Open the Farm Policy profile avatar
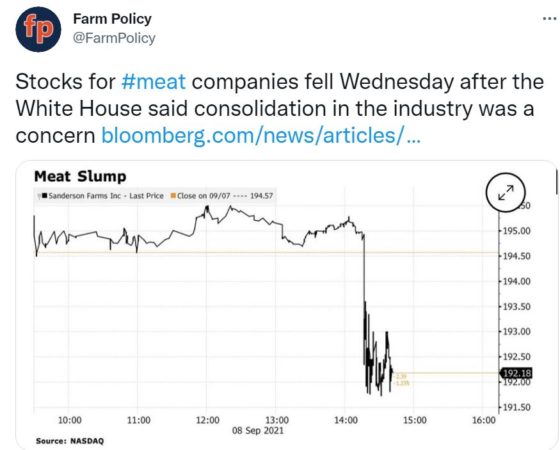This screenshot has width=560, height=450. pos(38,29)
